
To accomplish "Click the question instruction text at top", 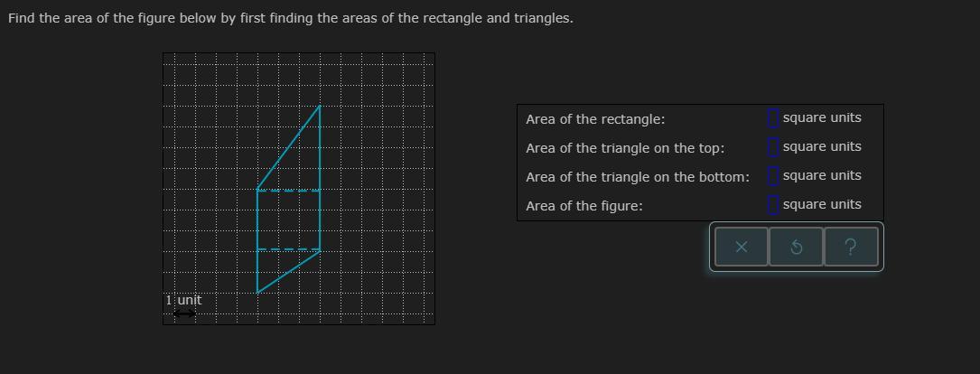I will click(x=290, y=18).
